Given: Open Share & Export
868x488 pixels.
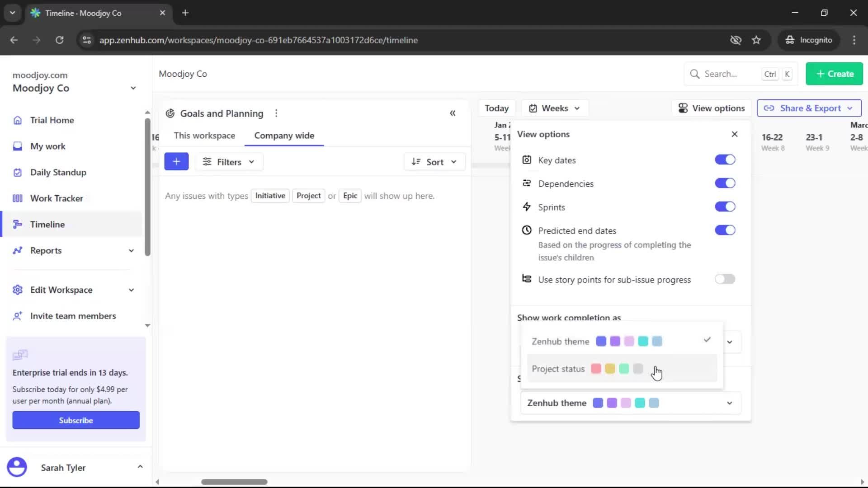Looking at the screenshot, I should pos(809,108).
